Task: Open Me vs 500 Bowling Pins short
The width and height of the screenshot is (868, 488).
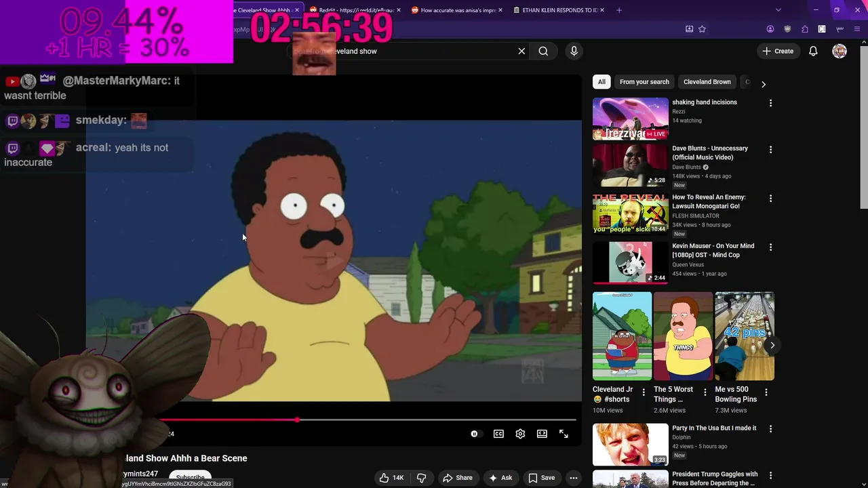Action: coord(745,336)
